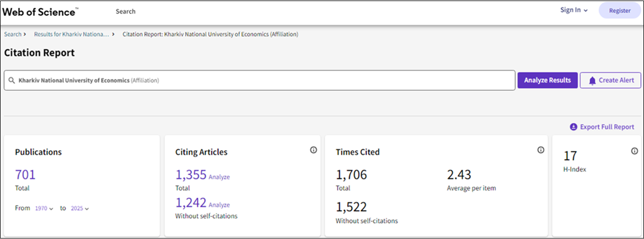Click the Citing Articles card title
The width and height of the screenshot is (644, 239).
point(201,152)
